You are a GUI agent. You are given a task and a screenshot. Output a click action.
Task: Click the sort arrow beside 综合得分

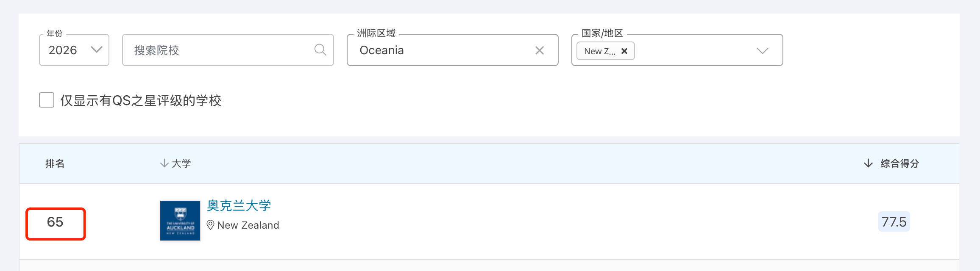868,163
